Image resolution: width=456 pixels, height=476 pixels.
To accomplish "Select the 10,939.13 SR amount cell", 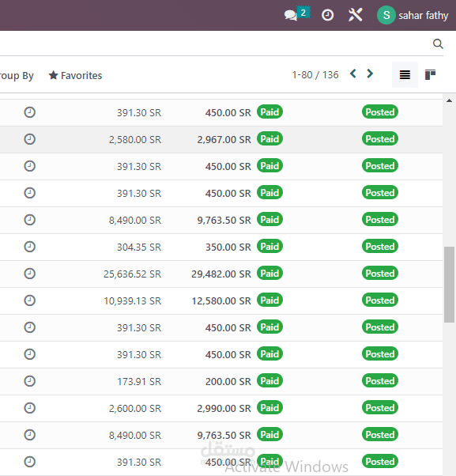I will [132, 300].
